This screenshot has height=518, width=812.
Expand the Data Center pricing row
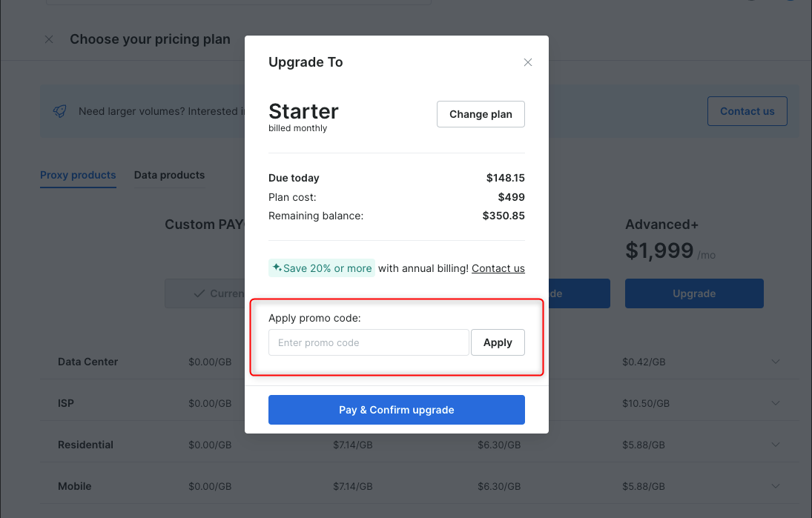tap(776, 362)
